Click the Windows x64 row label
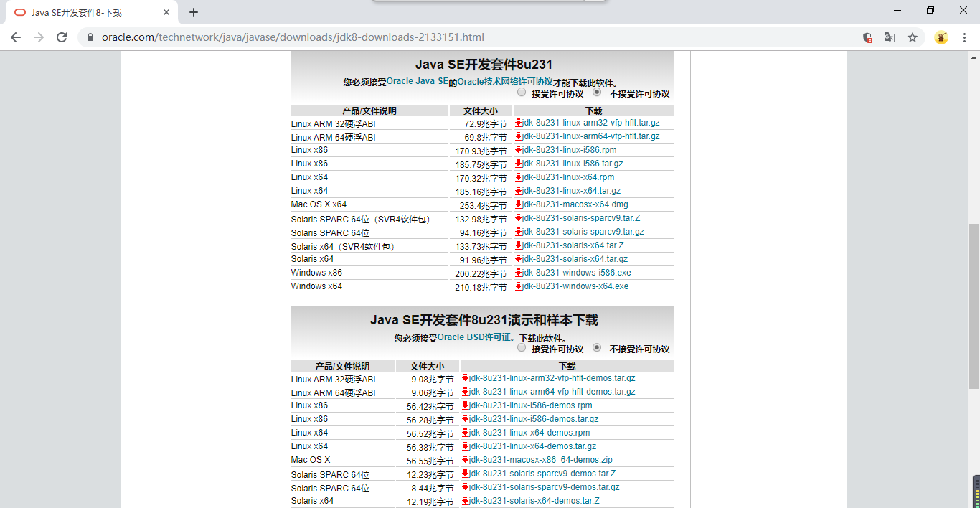 tap(316, 286)
